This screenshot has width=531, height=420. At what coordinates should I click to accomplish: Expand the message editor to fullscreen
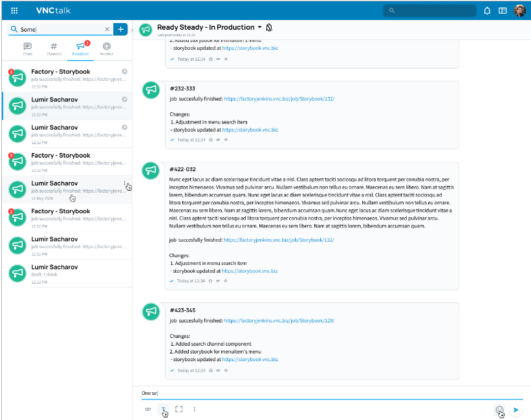pos(179,409)
